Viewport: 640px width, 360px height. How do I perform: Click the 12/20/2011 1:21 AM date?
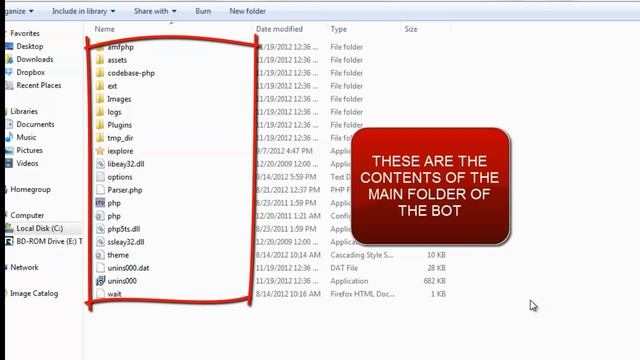click(288, 216)
